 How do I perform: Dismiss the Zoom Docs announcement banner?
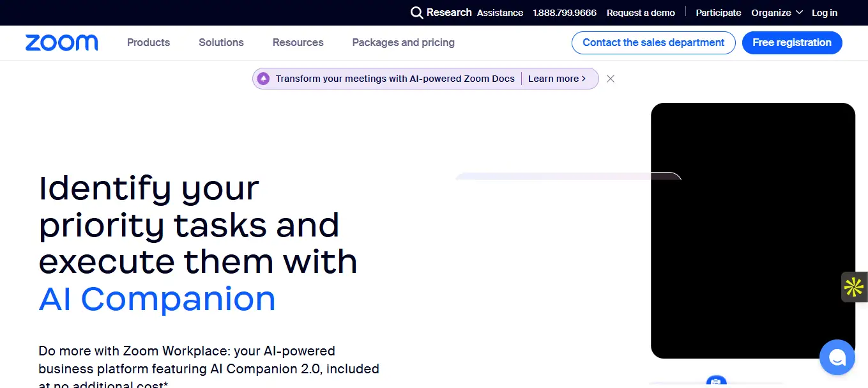tap(610, 78)
